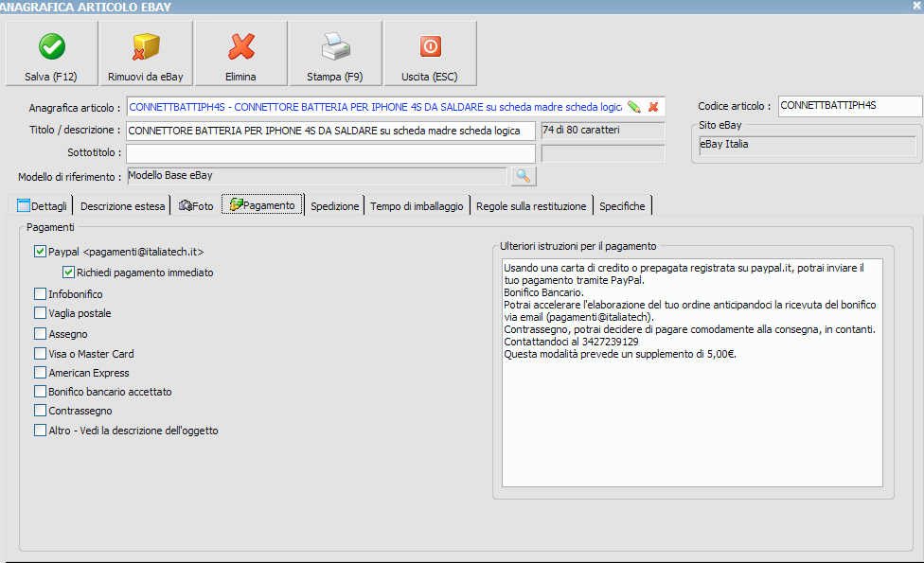Open the Specifiche tab
This screenshot has height=563, width=924.
[622, 205]
